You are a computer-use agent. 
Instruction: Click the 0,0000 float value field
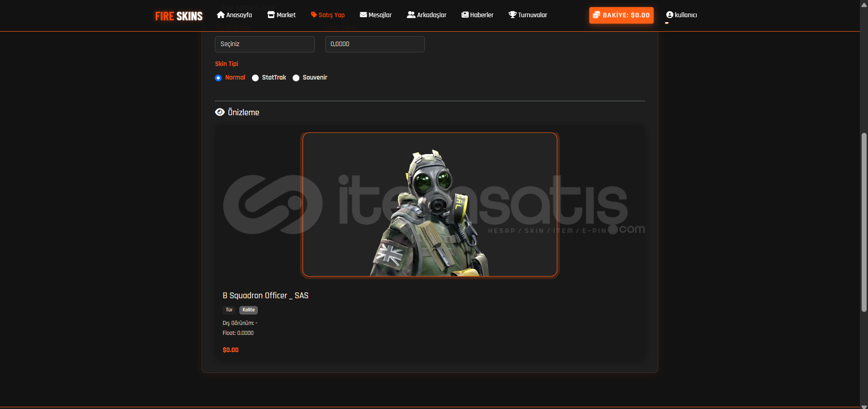(375, 44)
